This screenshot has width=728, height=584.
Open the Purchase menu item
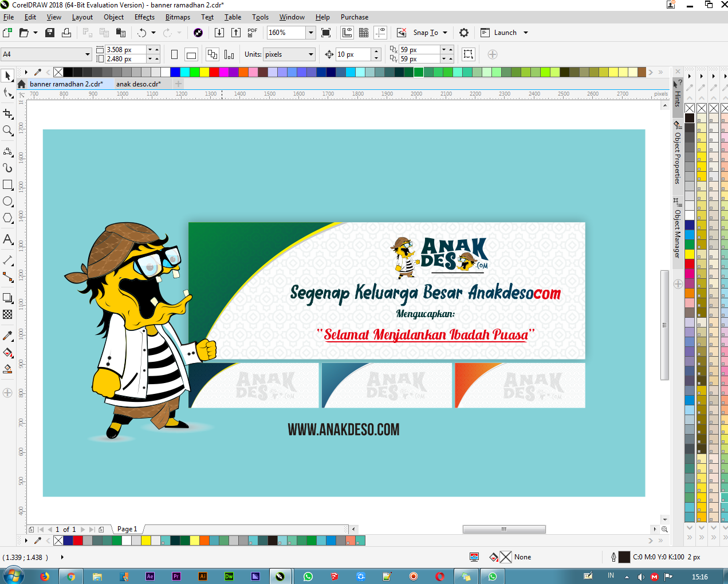[355, 17]
